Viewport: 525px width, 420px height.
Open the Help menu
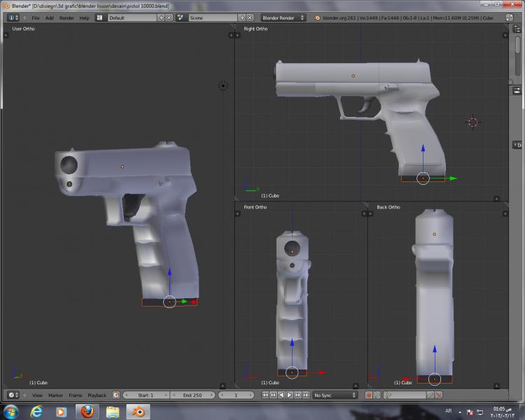(84, 17)
